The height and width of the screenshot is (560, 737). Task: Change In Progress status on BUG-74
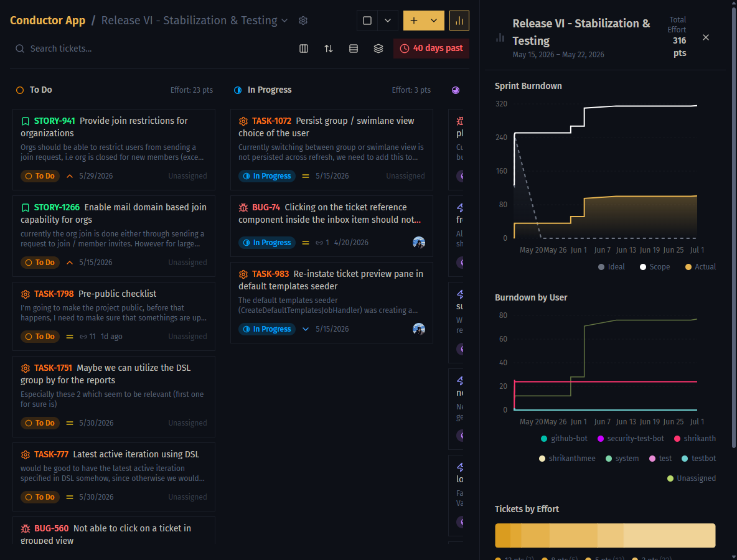tap(267, 243)
